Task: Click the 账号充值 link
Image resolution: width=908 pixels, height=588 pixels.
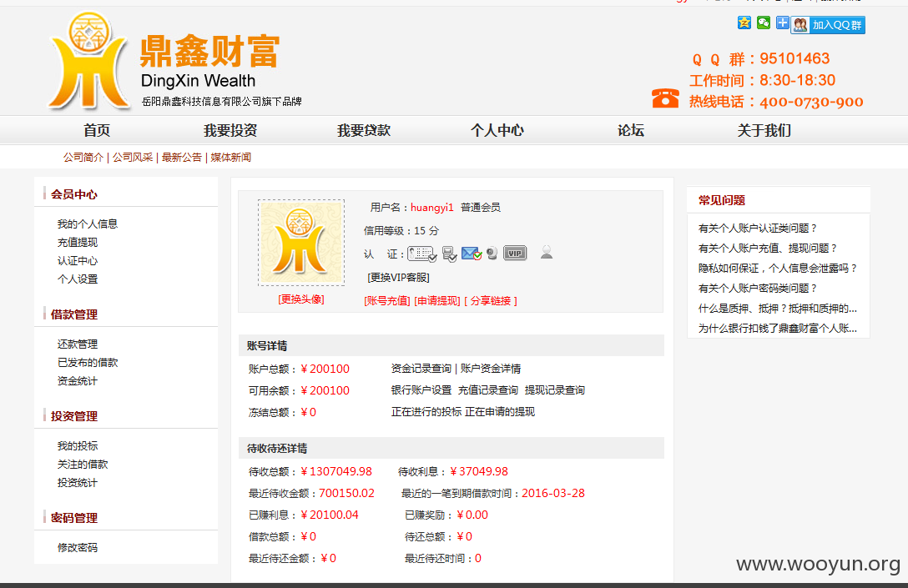Action: (x=387, y=301)
